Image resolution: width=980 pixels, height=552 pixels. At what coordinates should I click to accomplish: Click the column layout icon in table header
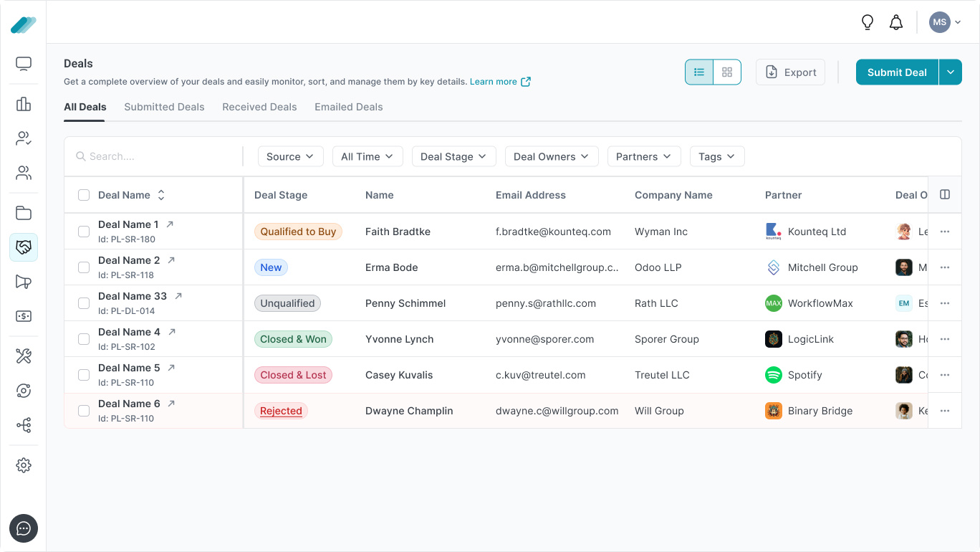945,195
